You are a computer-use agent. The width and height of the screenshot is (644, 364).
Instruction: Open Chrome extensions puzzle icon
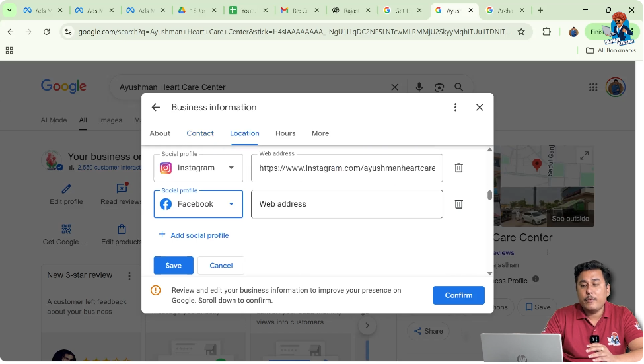(x=546, y=32)
